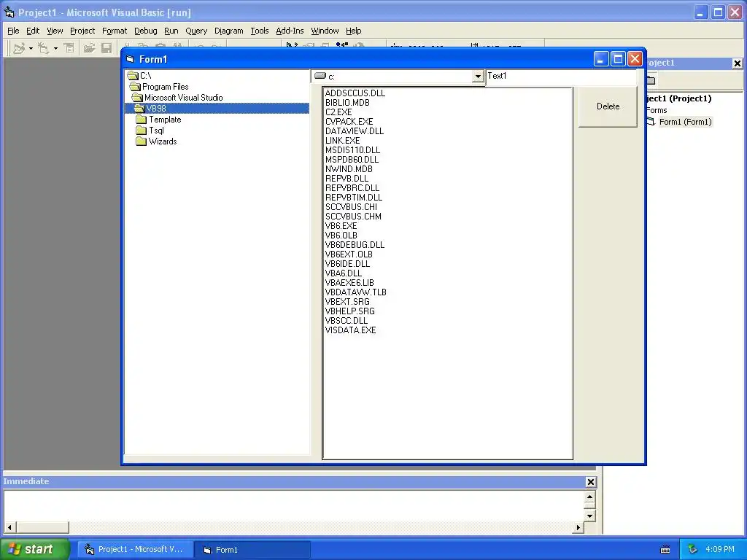
Task: Select NWIND.MDB in the file list
Action: [349, 169]
